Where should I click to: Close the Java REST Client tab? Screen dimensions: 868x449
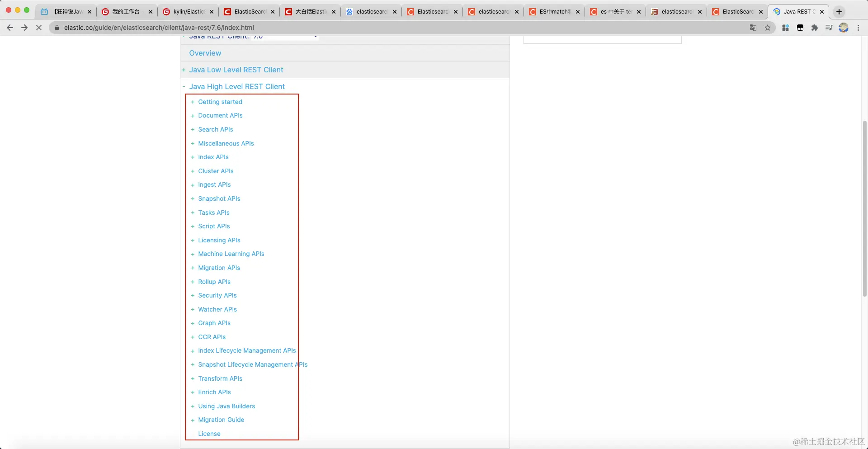[x=822, y=12]
